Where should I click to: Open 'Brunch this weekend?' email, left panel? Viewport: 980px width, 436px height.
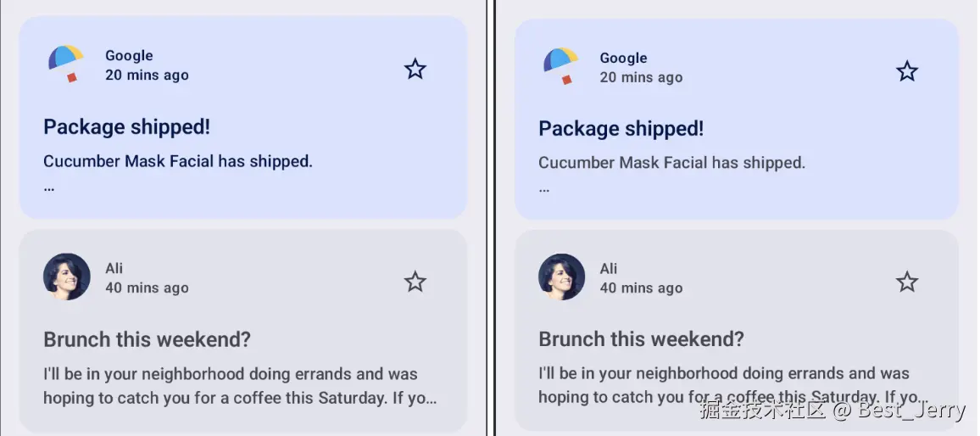pyautogui.click(x=147, y=340)
